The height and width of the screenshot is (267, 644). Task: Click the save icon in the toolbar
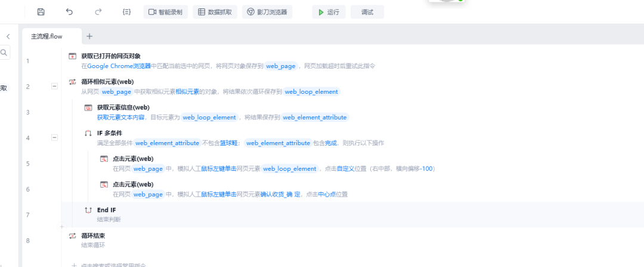pyautogui.click(x=41, y=12)
